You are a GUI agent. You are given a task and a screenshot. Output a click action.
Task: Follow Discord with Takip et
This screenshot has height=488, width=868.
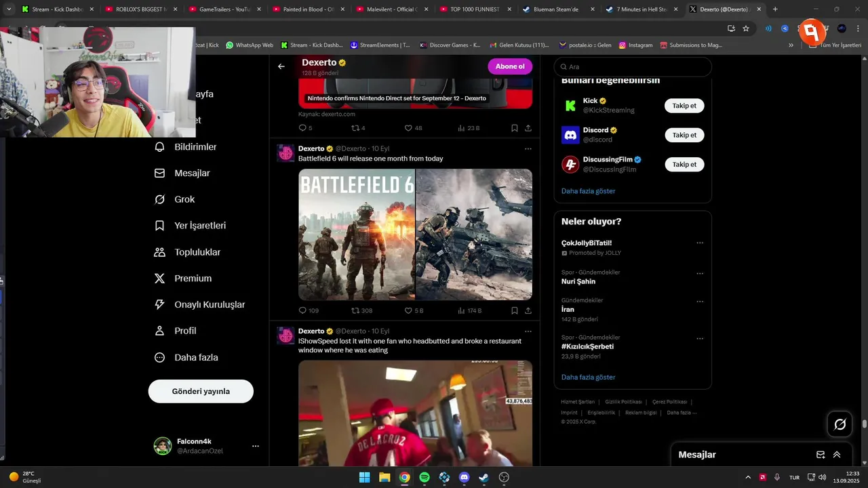click(684, 135)
